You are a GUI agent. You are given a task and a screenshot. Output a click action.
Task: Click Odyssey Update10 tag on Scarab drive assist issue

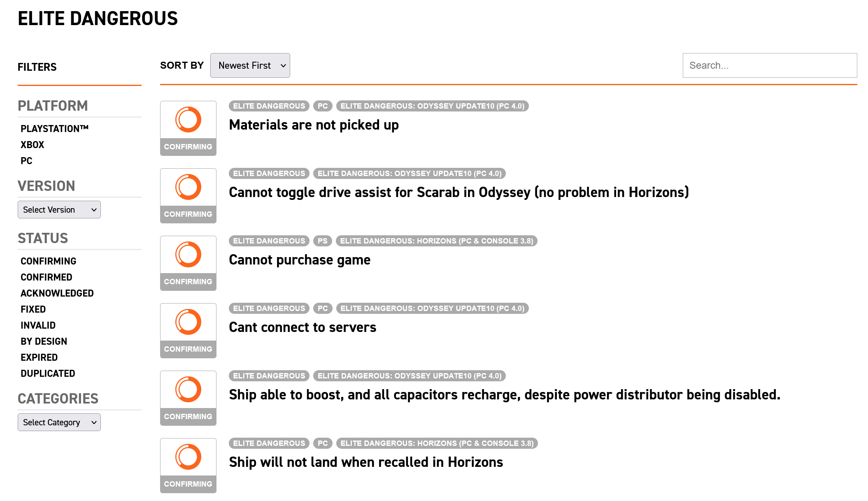tap(410, 174)
